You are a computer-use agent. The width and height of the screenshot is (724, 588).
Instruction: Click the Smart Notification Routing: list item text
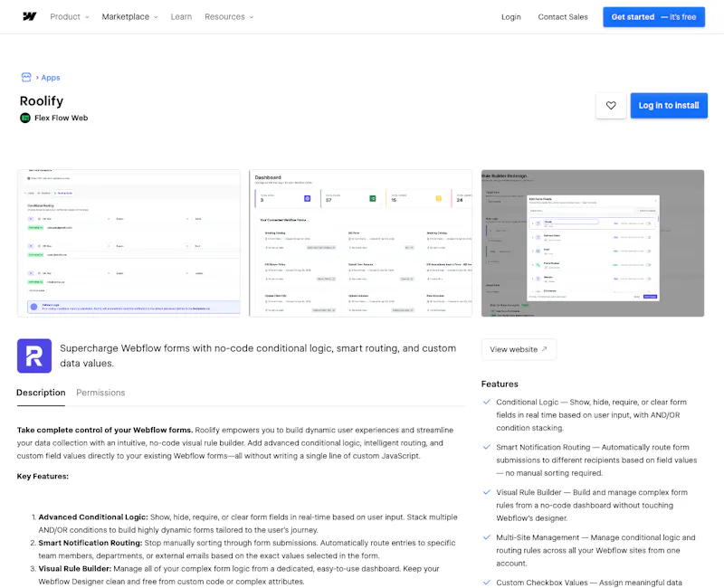click(90, 544)
